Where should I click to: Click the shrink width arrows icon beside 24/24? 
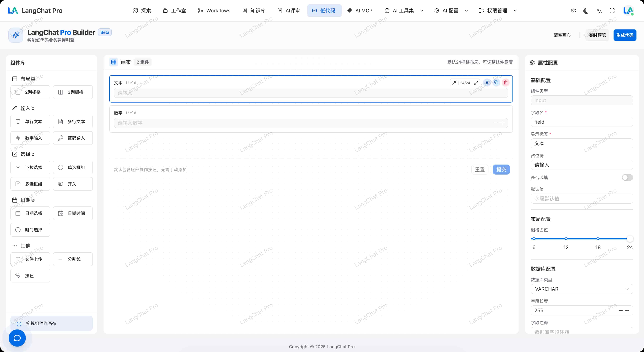point(454,83)
